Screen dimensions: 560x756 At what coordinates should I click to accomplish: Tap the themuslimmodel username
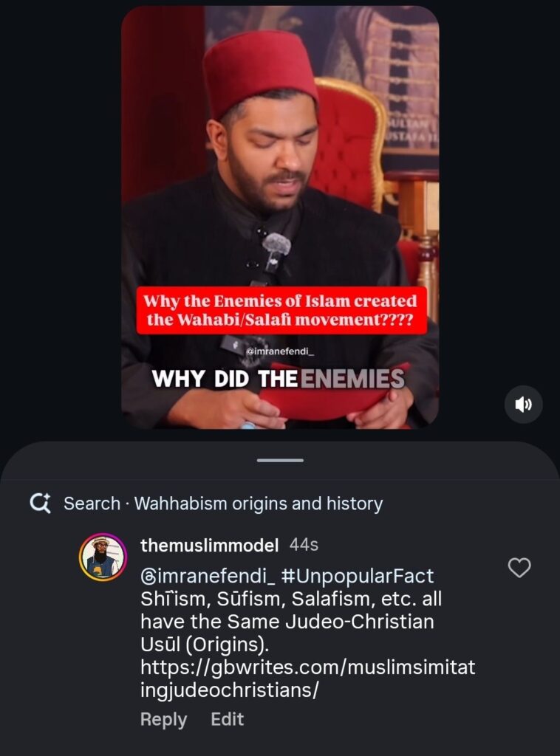click(x=209, y=546)
